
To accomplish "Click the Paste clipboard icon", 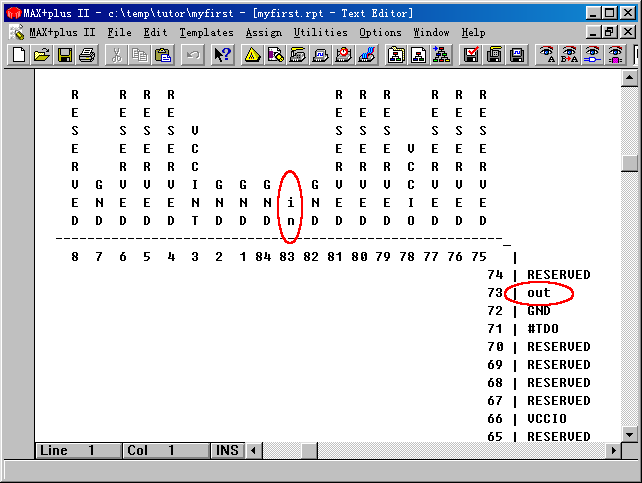I will coord(162,55).
